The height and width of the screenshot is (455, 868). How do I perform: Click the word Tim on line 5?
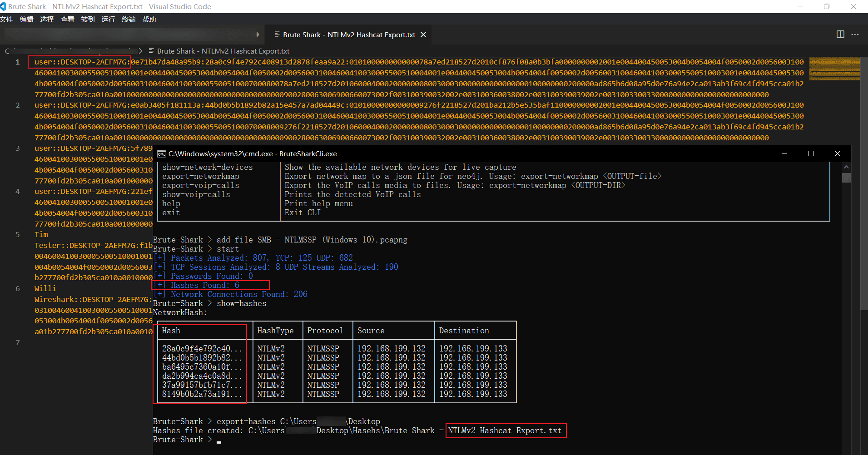41,235
